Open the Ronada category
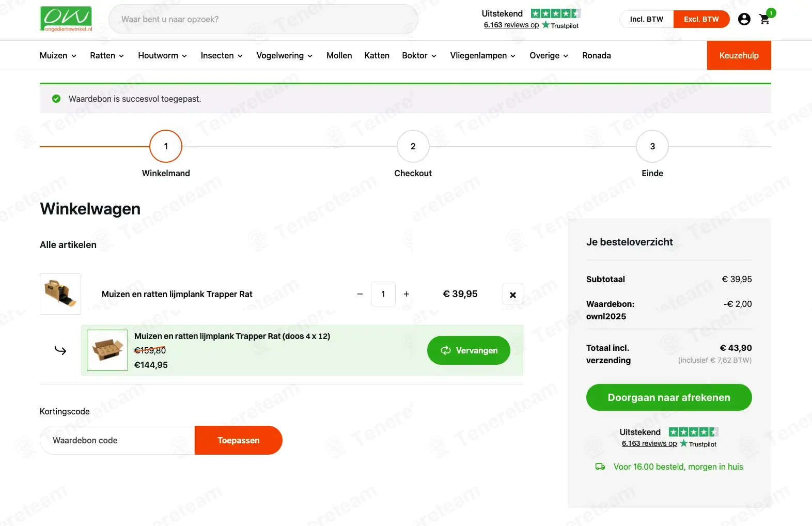Screen dimensions: 812x526 pos(597,55)
